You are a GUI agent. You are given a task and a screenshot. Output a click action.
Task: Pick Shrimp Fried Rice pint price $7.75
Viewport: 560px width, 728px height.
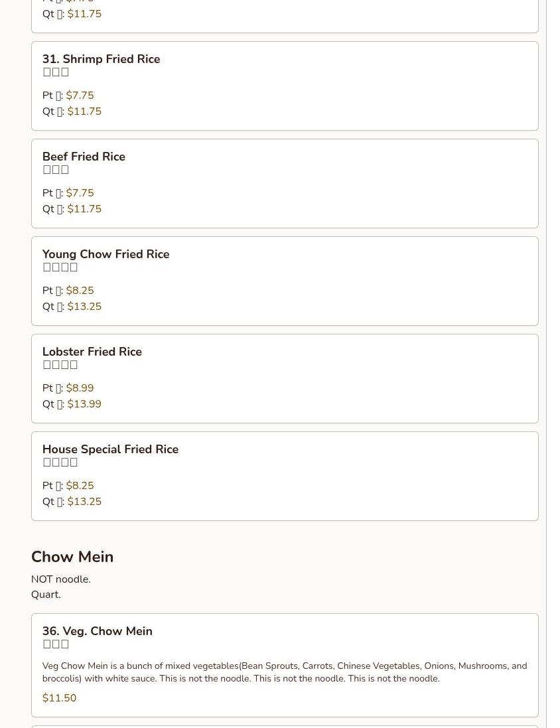pos(80,96)
